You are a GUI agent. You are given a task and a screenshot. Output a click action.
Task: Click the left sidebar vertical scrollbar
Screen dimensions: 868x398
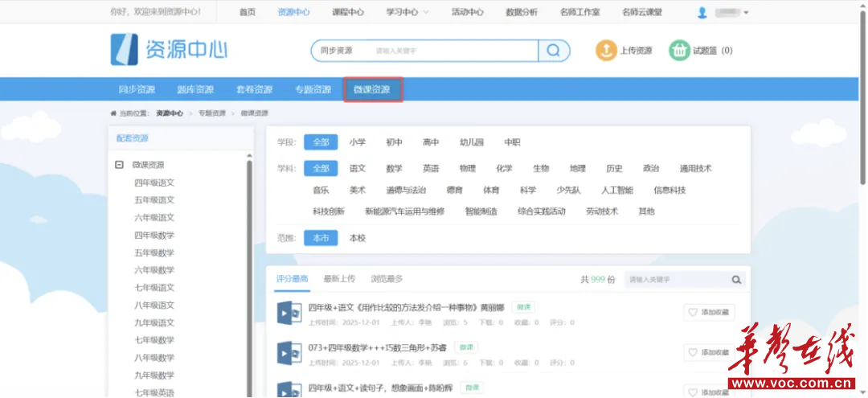tap(249, 277)
